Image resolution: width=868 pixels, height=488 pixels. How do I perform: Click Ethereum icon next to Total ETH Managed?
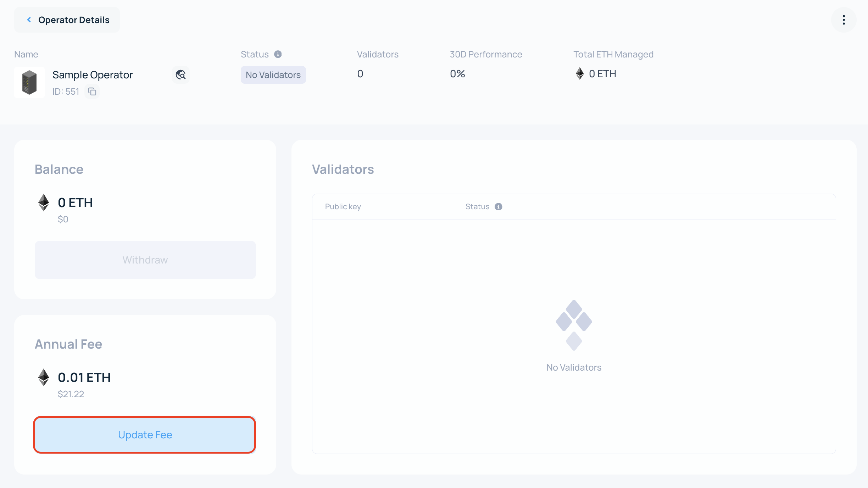tap(579, 74)
